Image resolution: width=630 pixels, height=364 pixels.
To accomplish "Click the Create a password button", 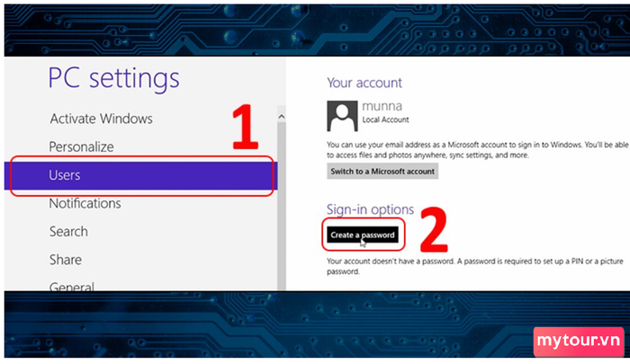I will (363, 235).
